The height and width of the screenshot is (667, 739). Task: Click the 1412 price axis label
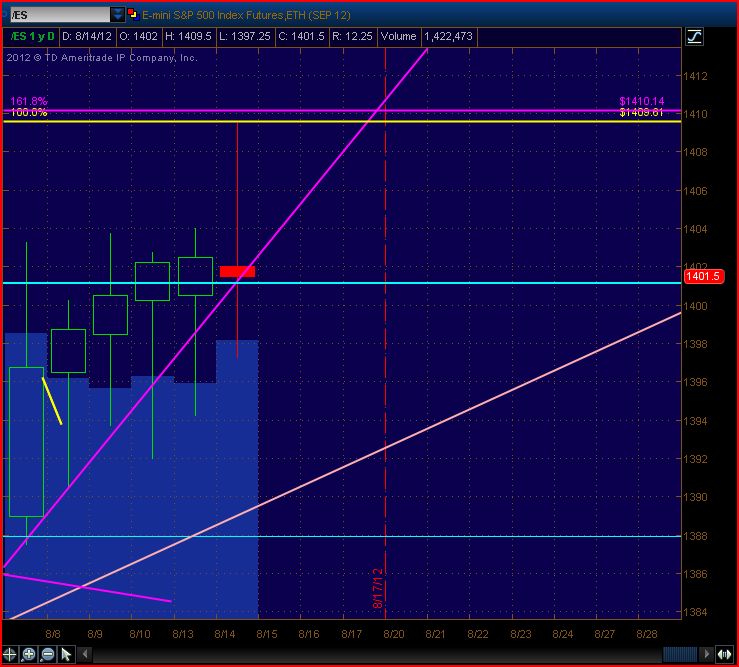(695, 76)
